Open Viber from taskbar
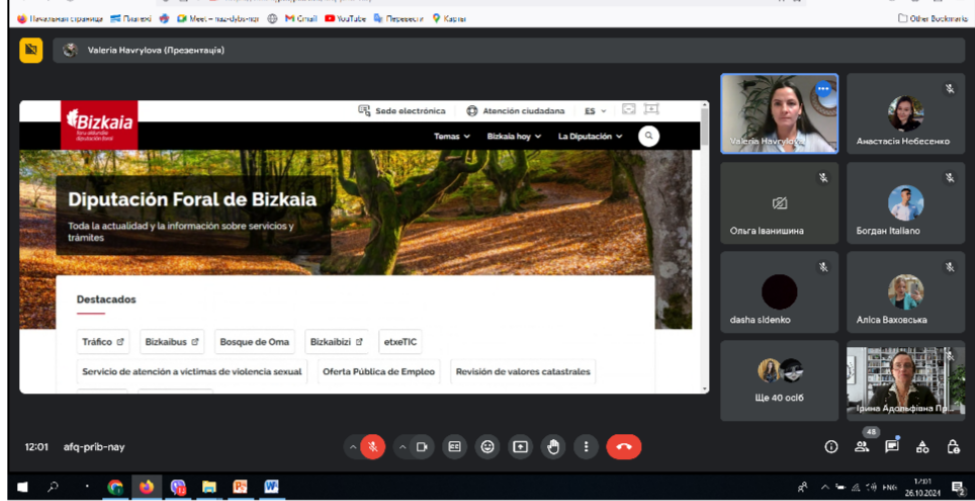 tap(178, 487)
